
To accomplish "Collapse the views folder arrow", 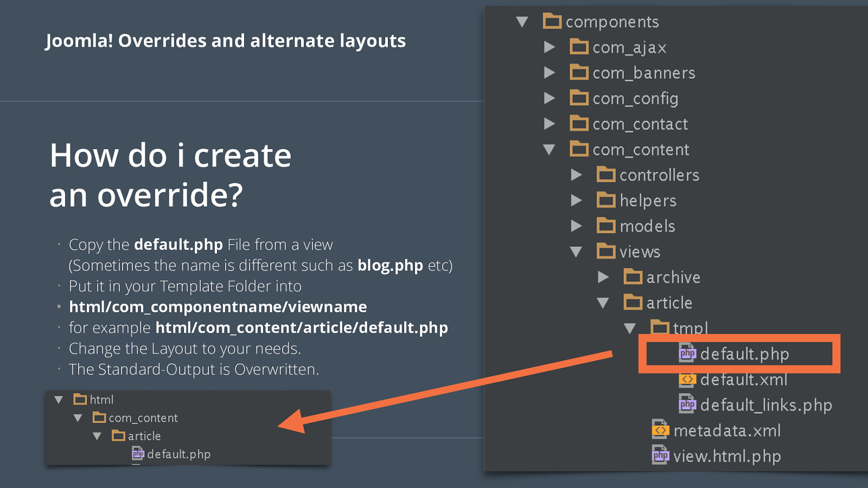I will (576, 252).
